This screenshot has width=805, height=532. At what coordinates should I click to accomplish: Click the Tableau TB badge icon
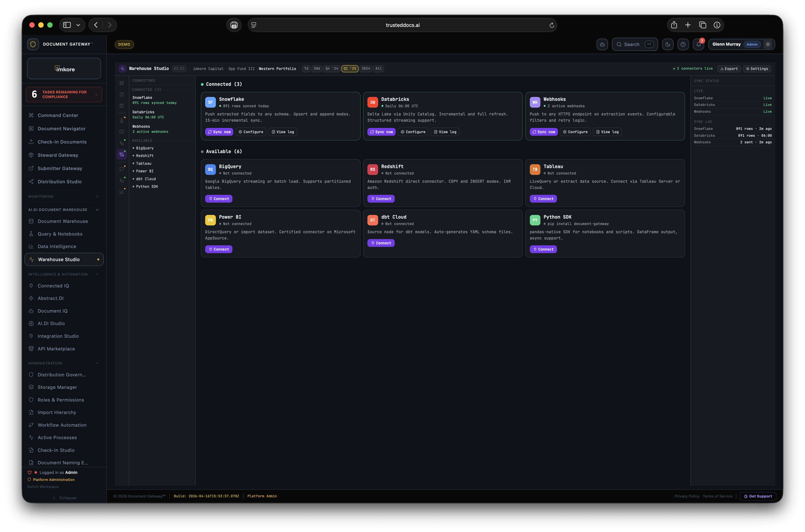coord(535,169)
